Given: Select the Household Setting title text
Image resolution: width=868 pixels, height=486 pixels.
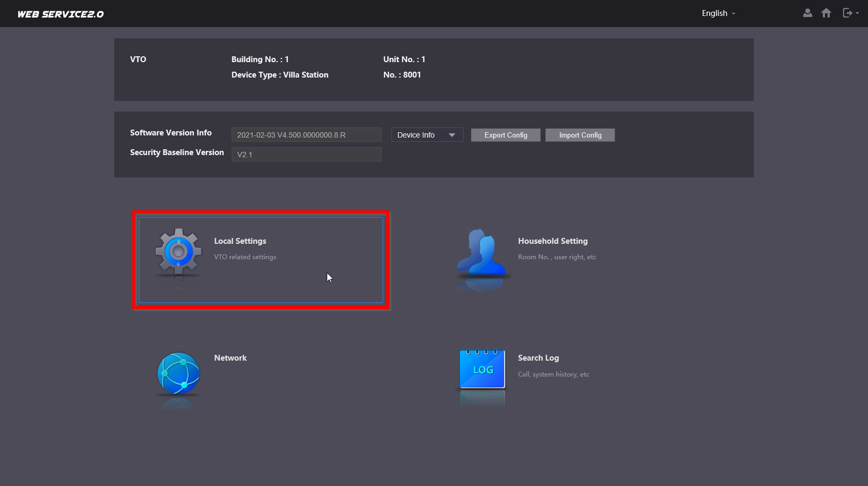Looking at the screenshot, I should coord(552,241).
